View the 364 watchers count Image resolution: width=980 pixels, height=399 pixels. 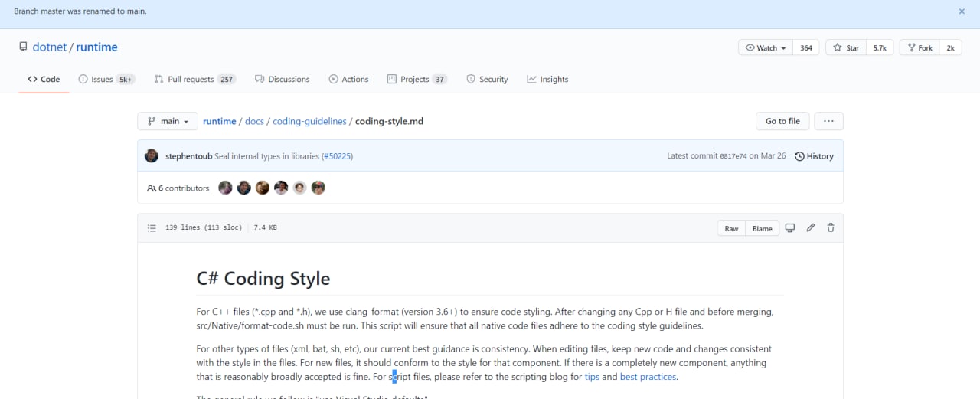806,47
